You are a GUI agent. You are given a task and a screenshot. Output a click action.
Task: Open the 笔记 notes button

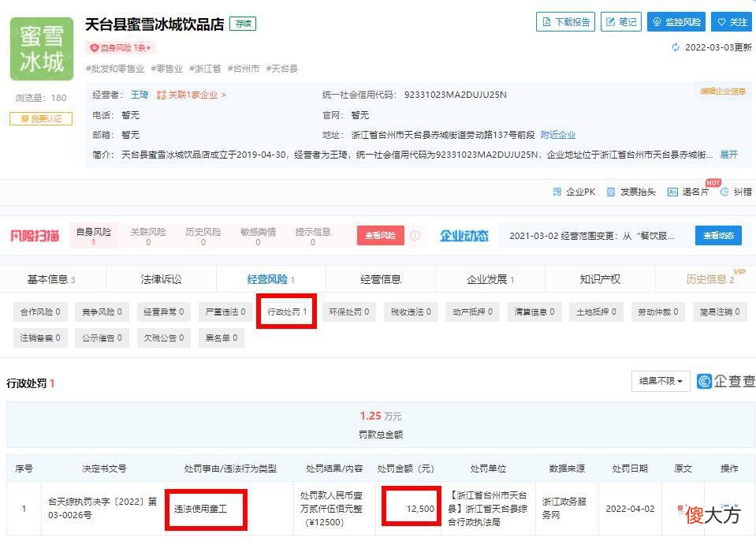(x=621, y=22)
